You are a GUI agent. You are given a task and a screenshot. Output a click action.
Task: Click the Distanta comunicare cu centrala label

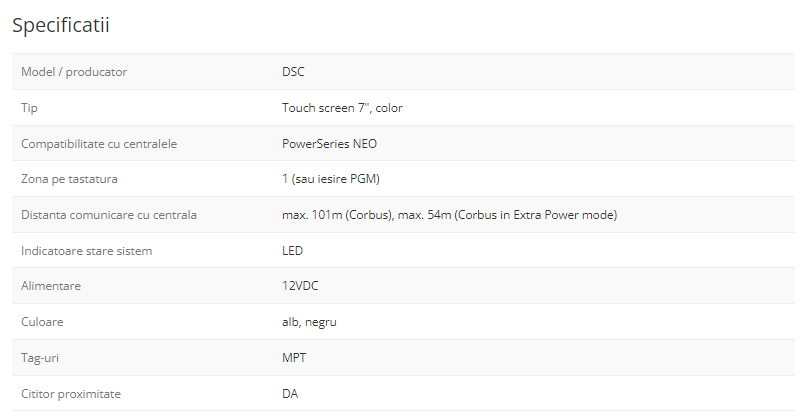(x=109, y=215)
